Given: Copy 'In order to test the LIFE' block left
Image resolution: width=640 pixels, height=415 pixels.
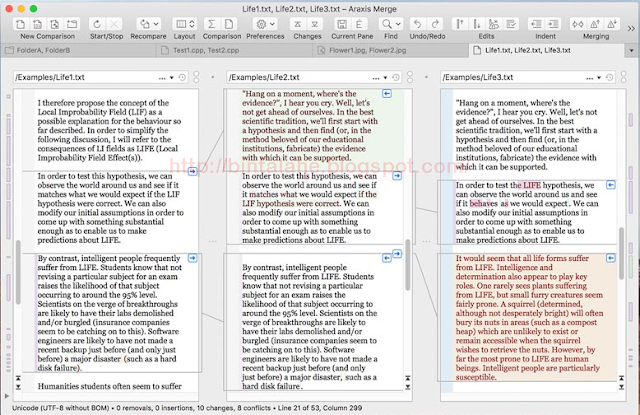Looking at the screenshot, I should [x=611, y=185].
